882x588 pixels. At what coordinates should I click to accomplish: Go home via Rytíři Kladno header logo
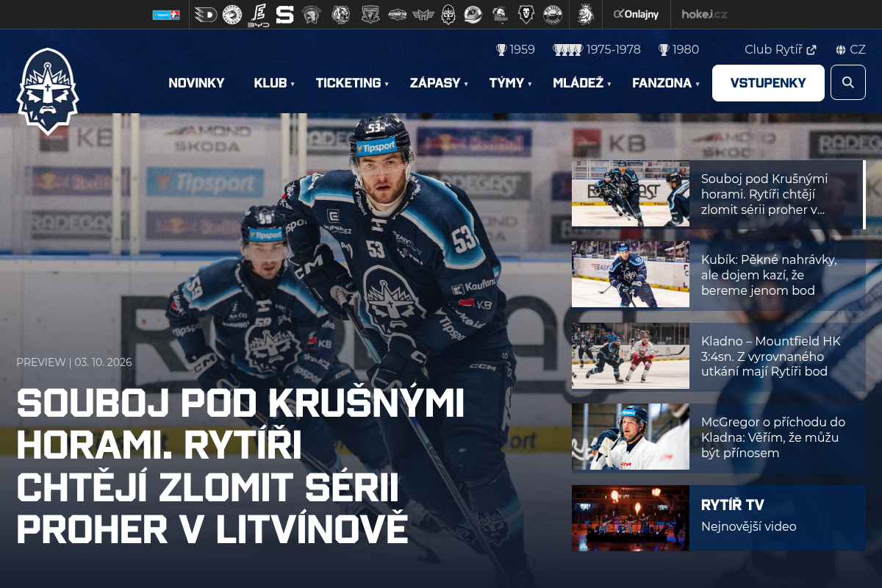pos(48,91)
